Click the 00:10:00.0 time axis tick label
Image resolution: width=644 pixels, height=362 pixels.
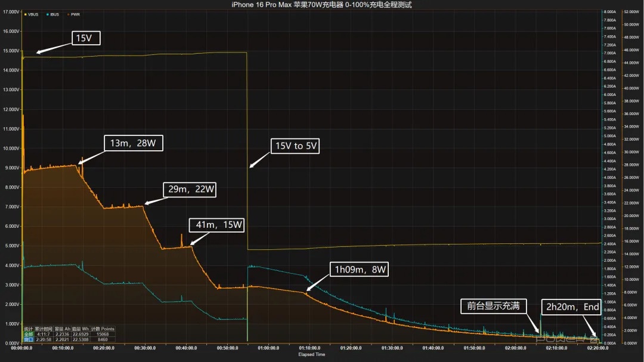click(63, 348)
